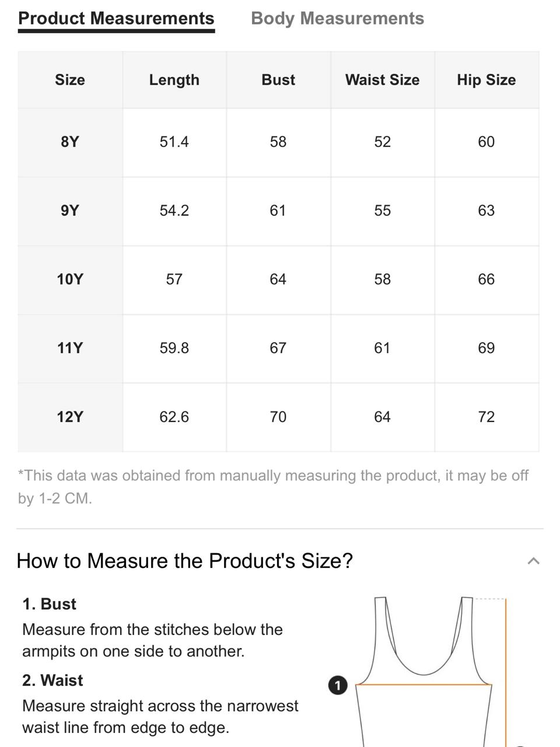Click the Bust column header
This screenshot has height=747, width=560.
click(x=278, y=80)
